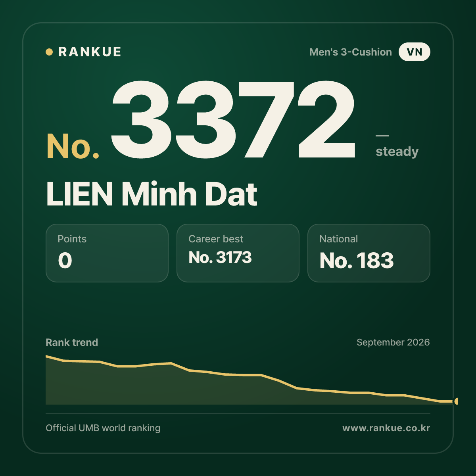Screen dimensions: 476x476
Task: Click the Career best label
Action: (x=216, y=239)
